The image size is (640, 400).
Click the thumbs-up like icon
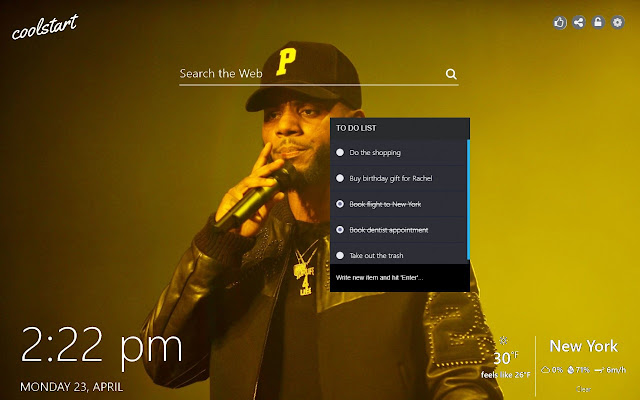tap(560, 22)
